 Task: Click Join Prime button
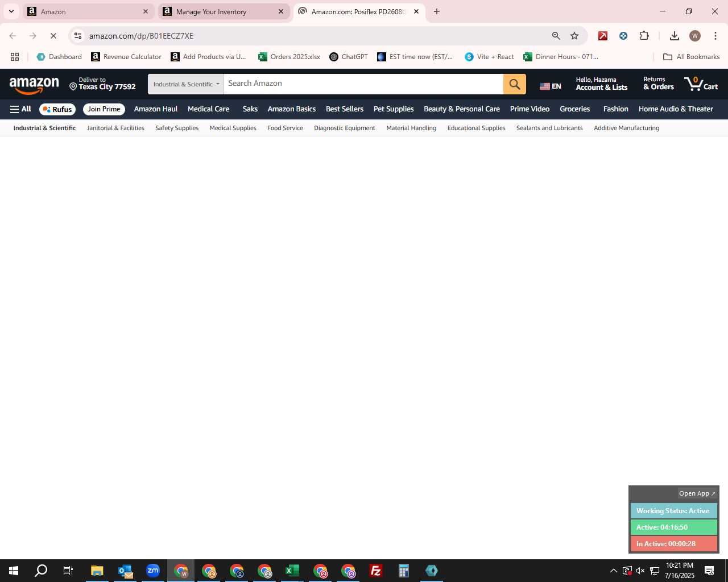104,109
